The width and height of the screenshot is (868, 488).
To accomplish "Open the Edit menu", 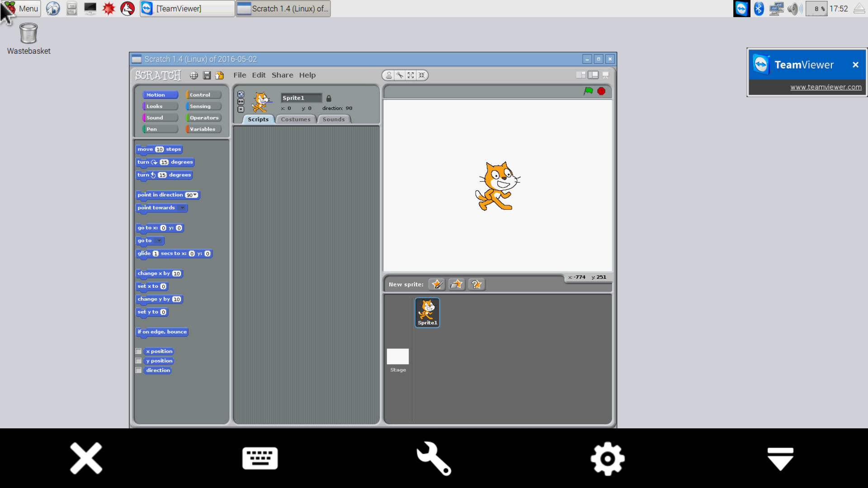I will coord(259,75).
